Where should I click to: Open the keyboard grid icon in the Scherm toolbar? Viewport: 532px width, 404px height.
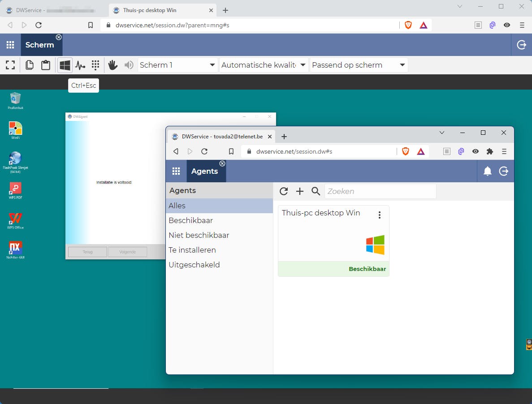95,65
